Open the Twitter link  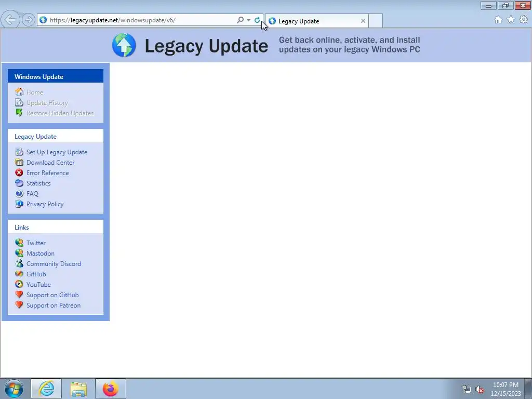click(36, 243)
